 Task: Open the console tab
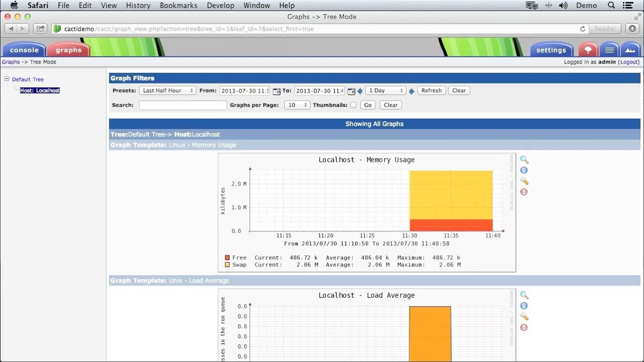pyautogui.click(x=24, y=50)
